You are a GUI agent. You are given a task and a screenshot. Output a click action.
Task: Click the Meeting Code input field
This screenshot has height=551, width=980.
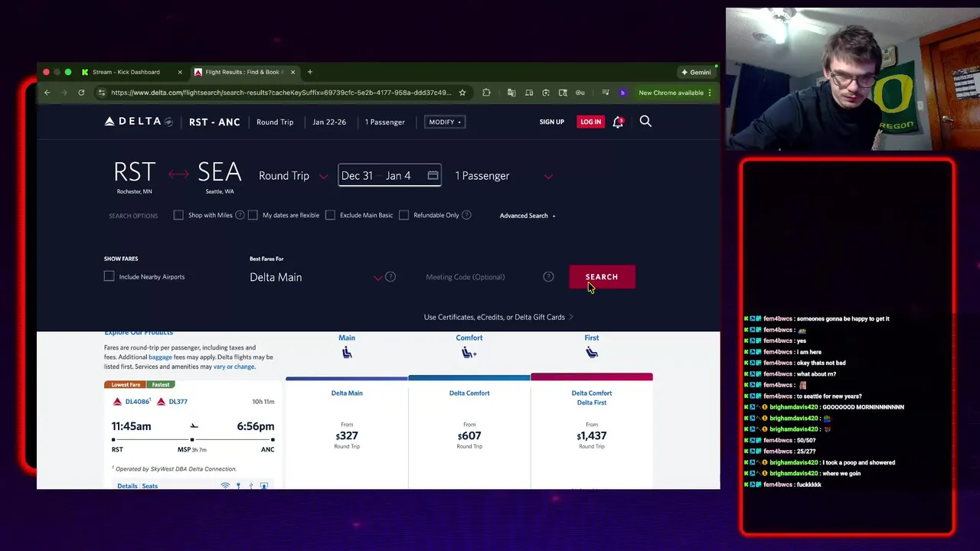click(482, 277)
